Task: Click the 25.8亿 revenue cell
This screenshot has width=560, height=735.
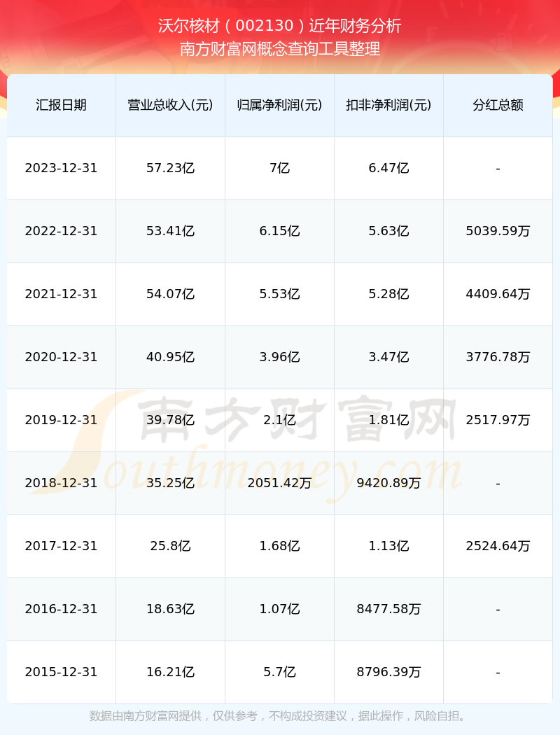Action: 171,546
